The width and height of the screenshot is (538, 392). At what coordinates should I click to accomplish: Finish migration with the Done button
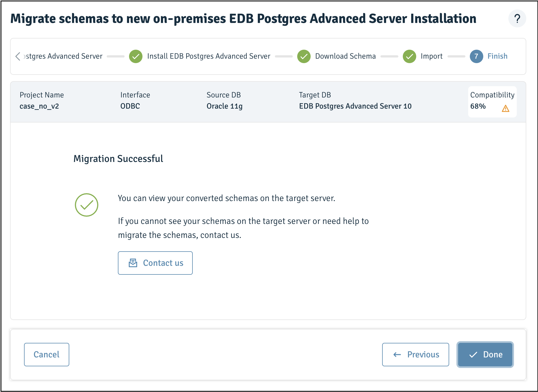(485, 355)
